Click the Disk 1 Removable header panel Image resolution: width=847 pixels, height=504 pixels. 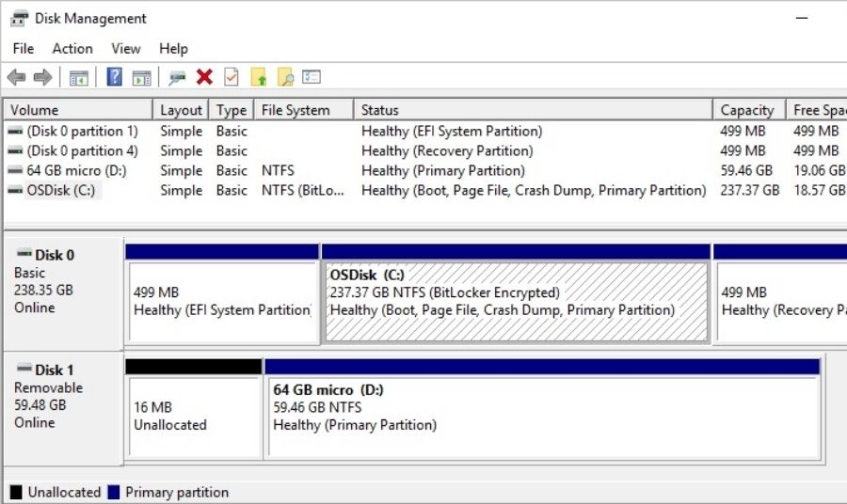point(63,408)
